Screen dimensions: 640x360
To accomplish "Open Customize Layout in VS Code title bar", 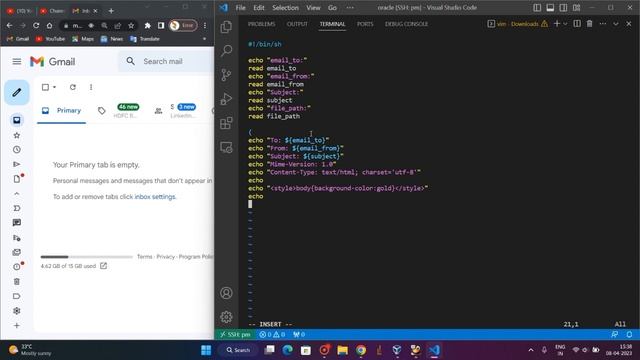I will (x=576, y=7).
